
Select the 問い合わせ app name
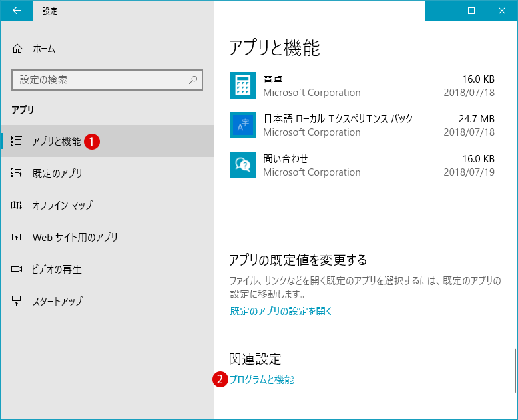pyautogui.click(x=286, y=159)
